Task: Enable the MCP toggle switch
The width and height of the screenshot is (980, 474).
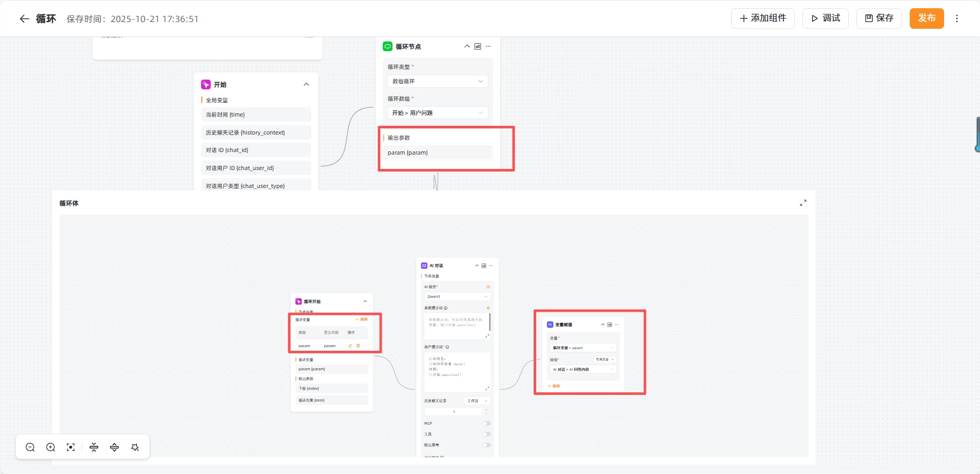Action: click(486, 423)
